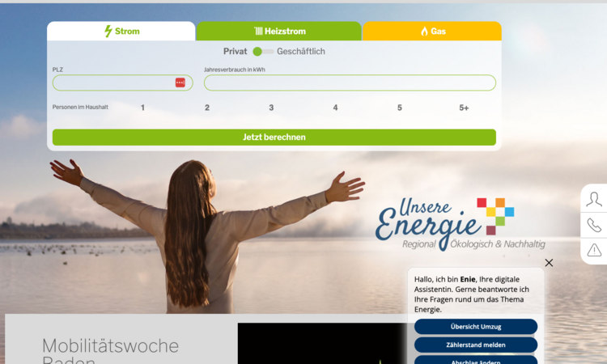
Task: Click the black video thumbnail
Action: 321,344
